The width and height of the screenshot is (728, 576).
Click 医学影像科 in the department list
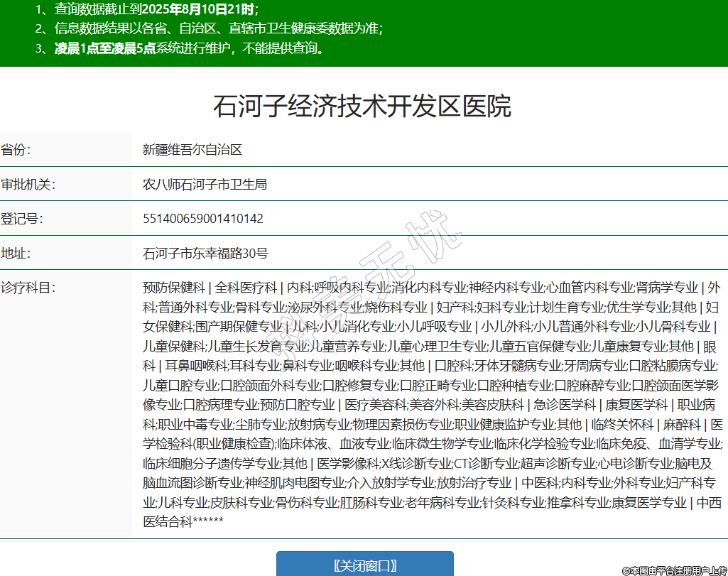pyautogui.click(x=348, y=464)
